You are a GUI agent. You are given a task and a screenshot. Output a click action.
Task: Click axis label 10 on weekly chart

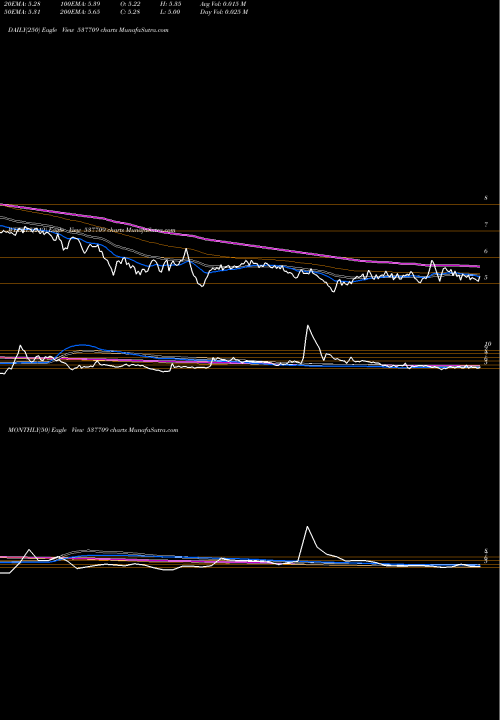coord(488,344)
